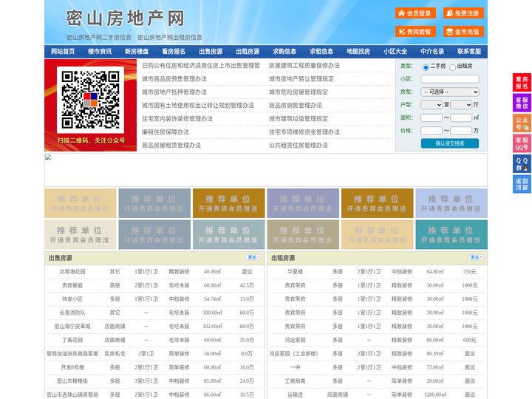Open 求租信息 navigation item
Viewport: 532px width, 399px height.
click(321, 52)
